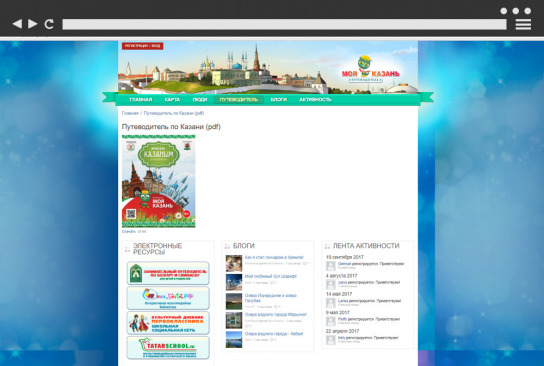The image size is (544, 366).
Task: Click the browser forward arrow
Action: 33,24
